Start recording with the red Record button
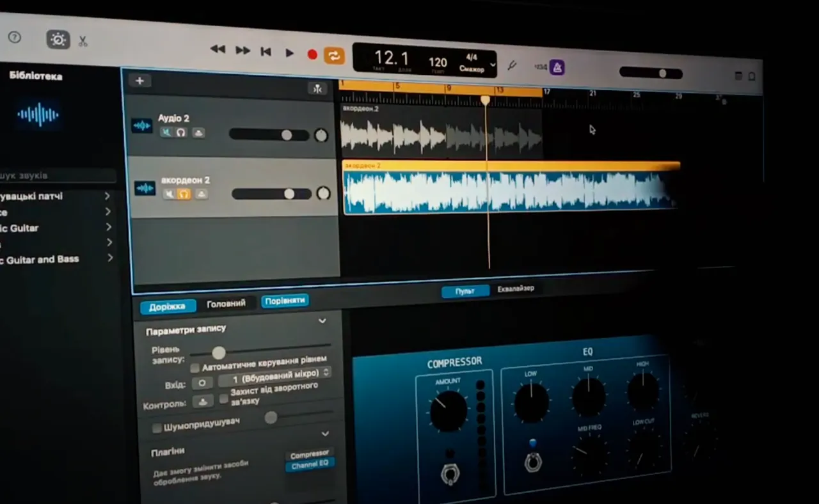Screen dimensions: 819x504 click(312, 55)
